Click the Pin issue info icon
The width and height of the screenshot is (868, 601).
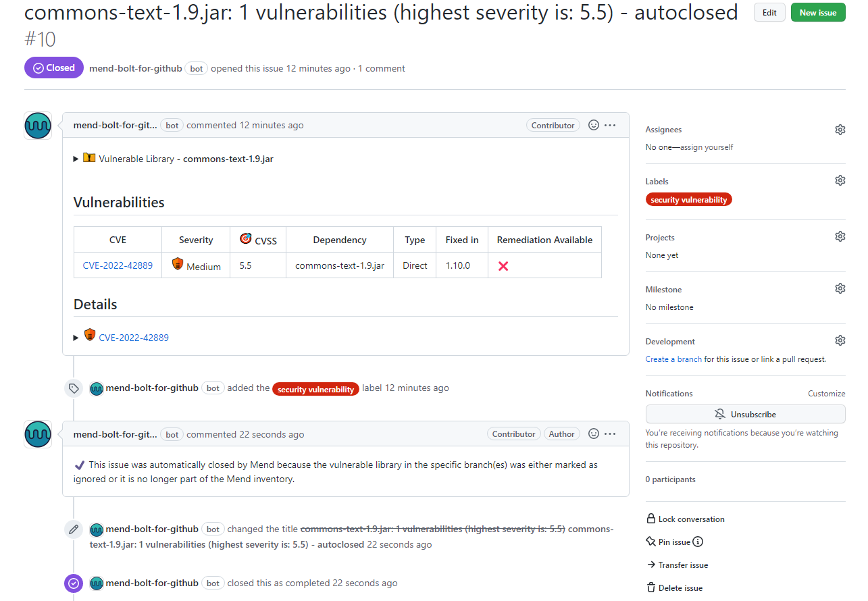coord(698,542)
